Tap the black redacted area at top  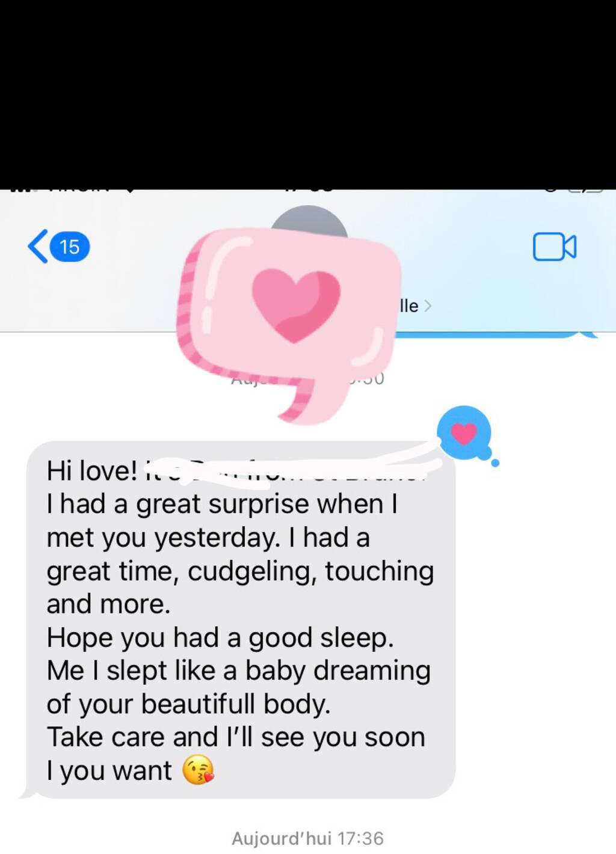(x=308, y=94)
